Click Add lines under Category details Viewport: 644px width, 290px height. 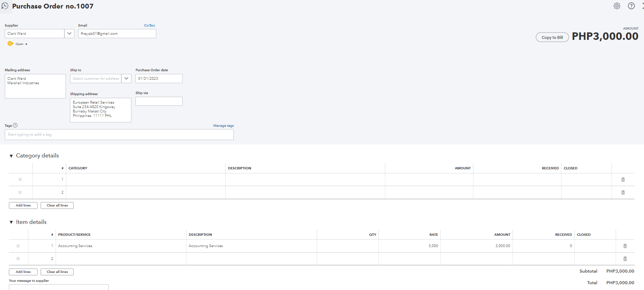click(23, 205)
